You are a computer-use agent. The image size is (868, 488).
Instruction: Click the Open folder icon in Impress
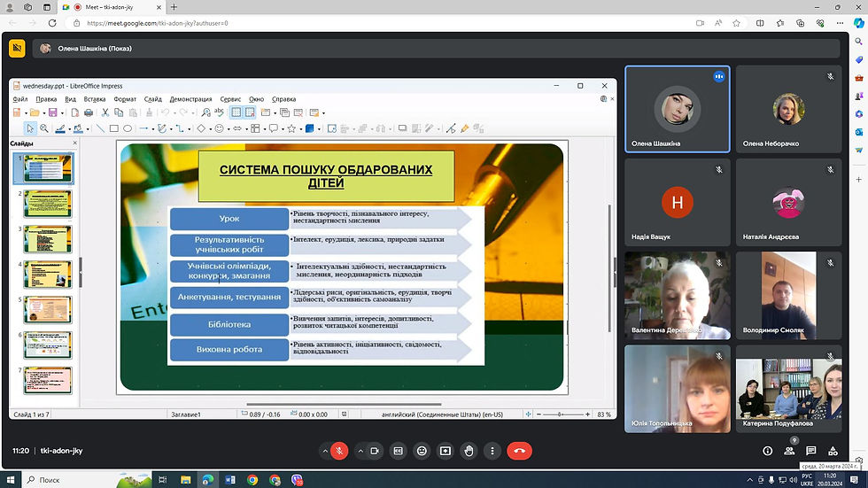pyautogui.click(x=35, y=112)
